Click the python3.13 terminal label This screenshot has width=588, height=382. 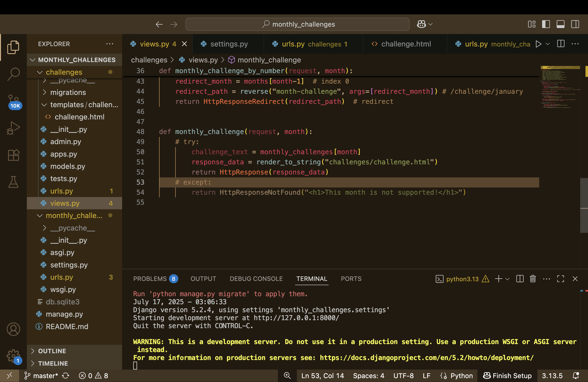(x=462, y=279)
